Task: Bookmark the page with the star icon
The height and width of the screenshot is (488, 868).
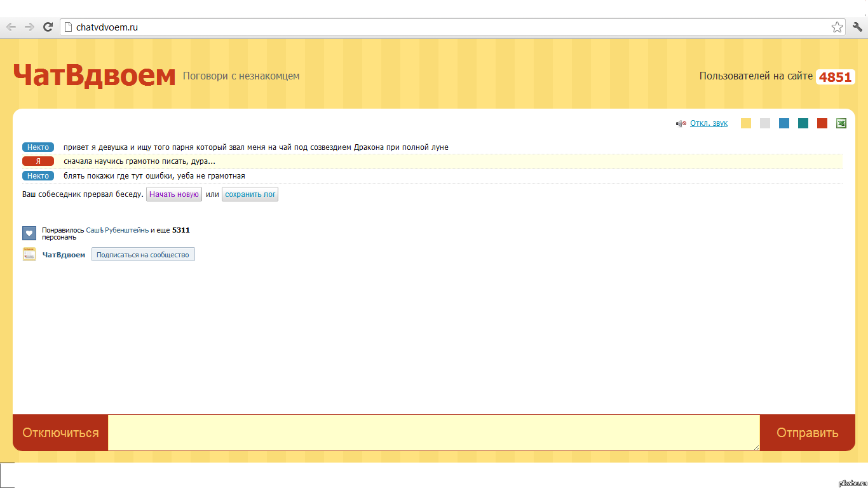Action: (x=837, y=27)
